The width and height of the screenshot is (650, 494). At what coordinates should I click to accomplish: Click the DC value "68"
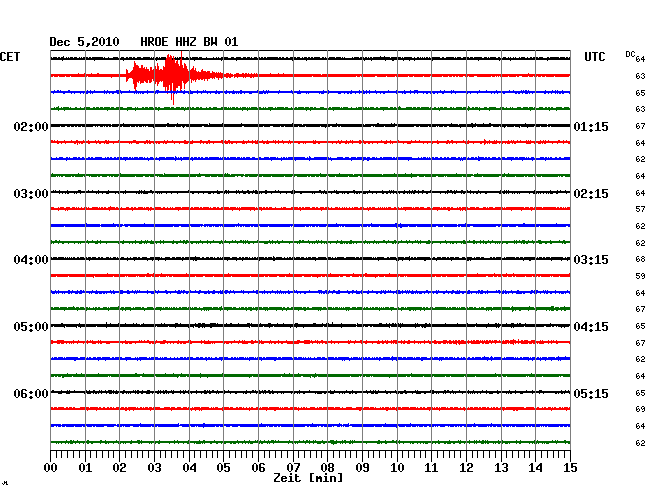pos(640,259)
